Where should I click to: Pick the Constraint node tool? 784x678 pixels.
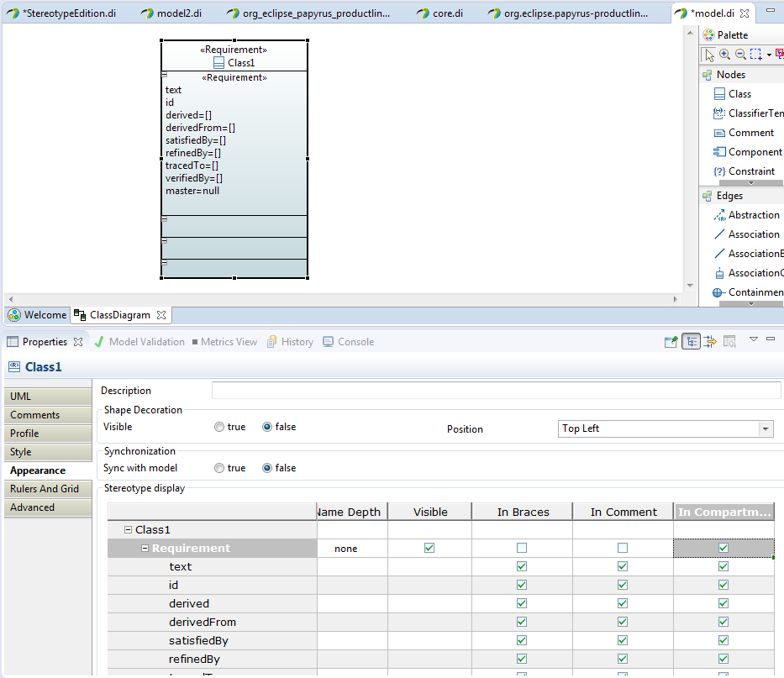pos(744,171)
